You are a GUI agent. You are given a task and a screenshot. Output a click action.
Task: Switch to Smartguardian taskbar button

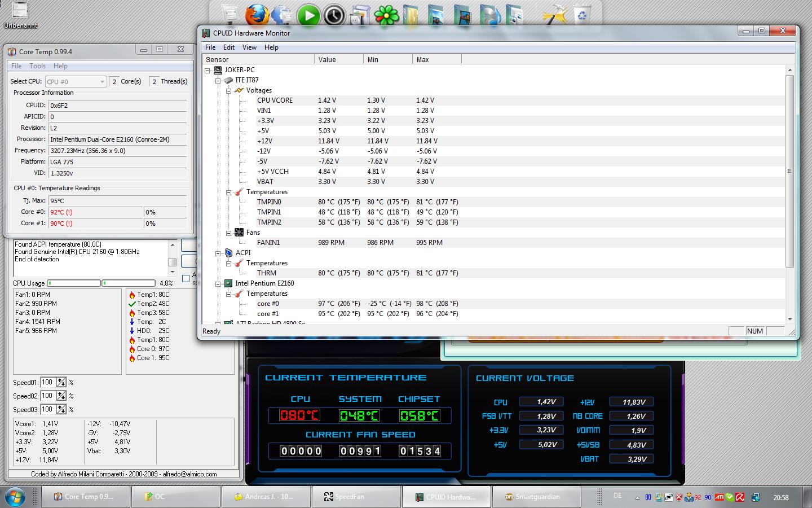[x=536, y=497]
